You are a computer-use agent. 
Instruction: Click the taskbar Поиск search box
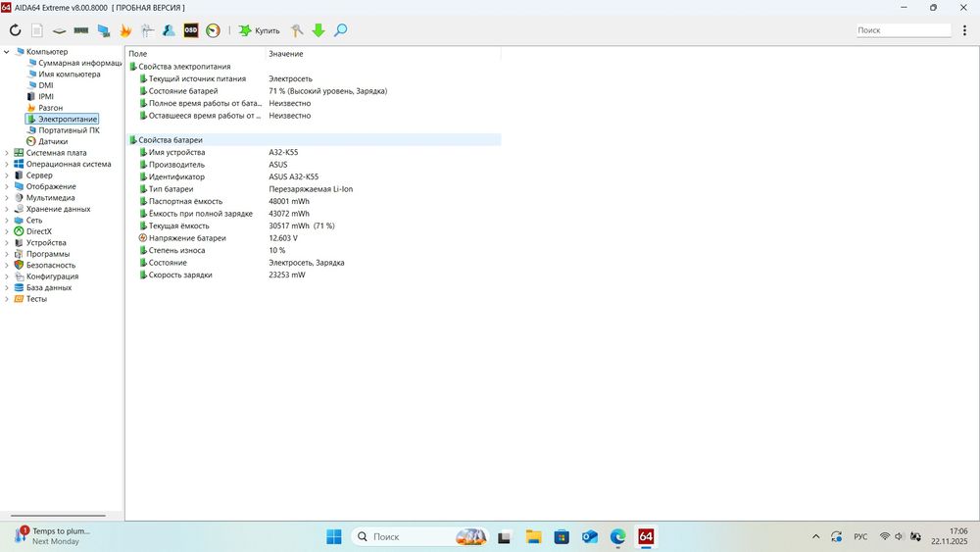pyautogui.click(x=420, y=536)
